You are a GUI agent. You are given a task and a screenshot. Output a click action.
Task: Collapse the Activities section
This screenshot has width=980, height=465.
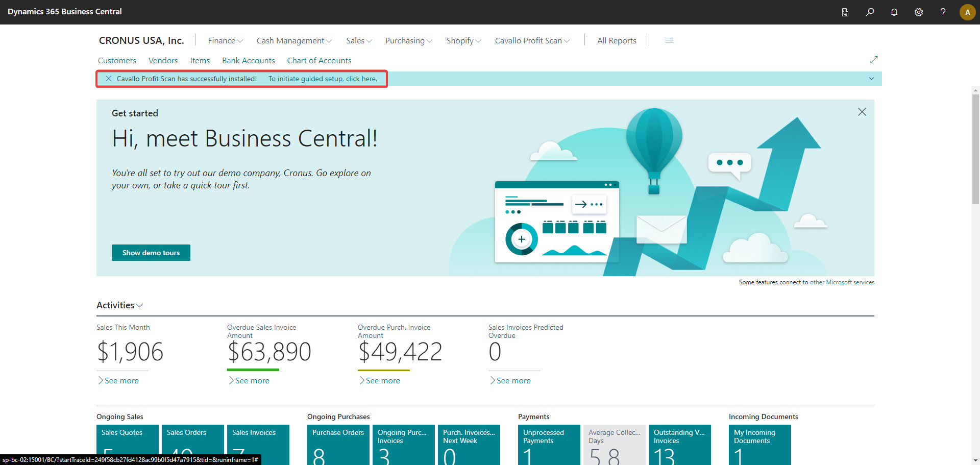coord(119,305)
